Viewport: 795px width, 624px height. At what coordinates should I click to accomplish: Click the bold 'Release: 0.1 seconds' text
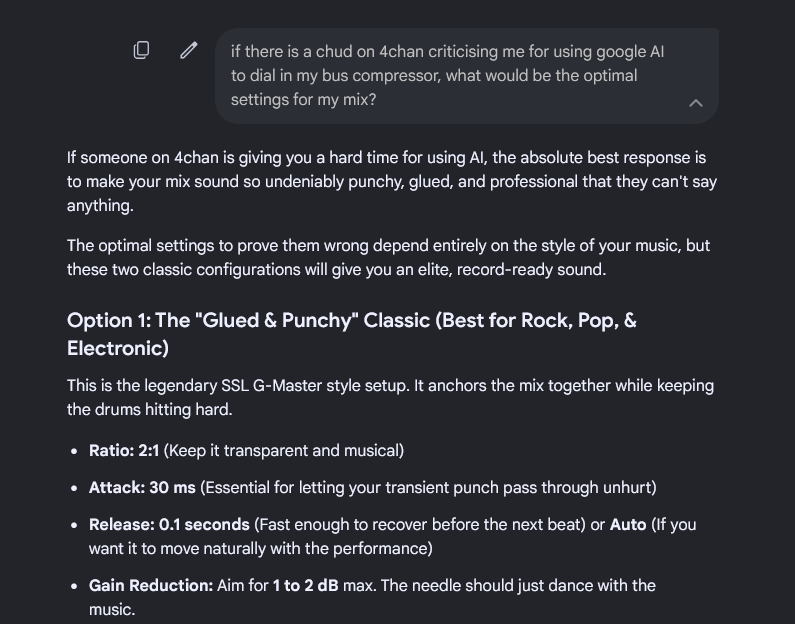pos(169,525)
